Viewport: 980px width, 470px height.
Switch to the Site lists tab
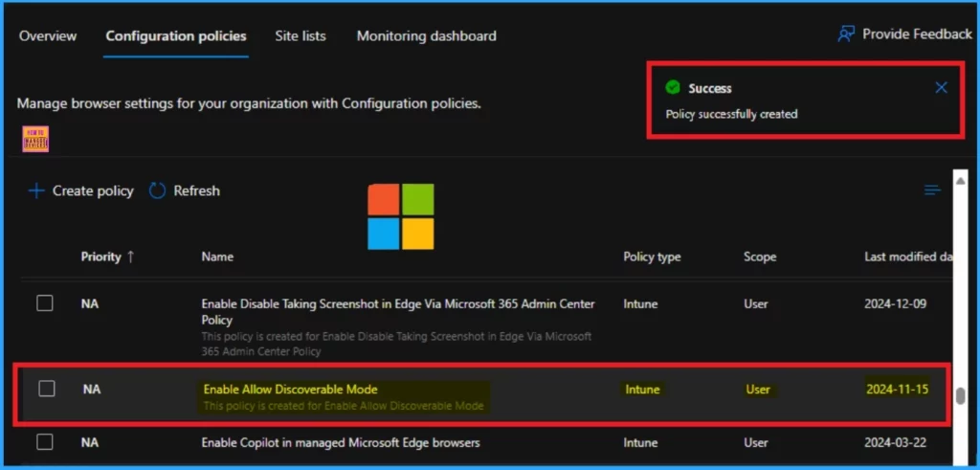301,36
